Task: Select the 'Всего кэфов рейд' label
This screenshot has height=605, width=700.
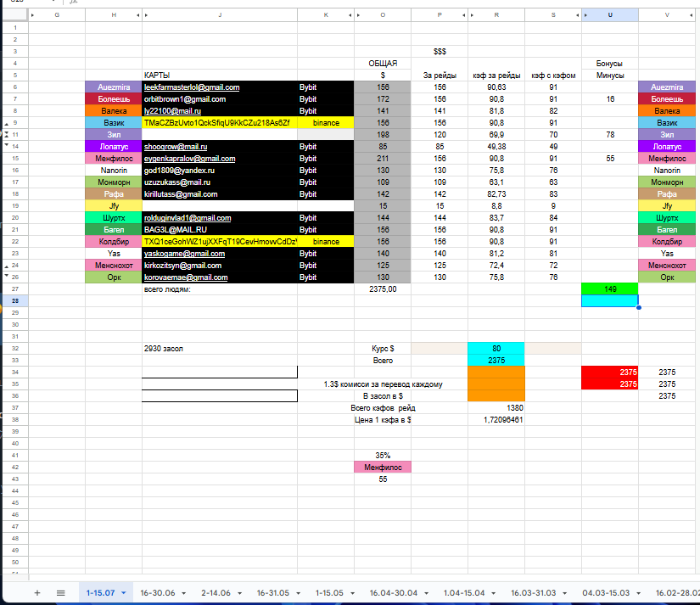Action: (x=383, y=407)
